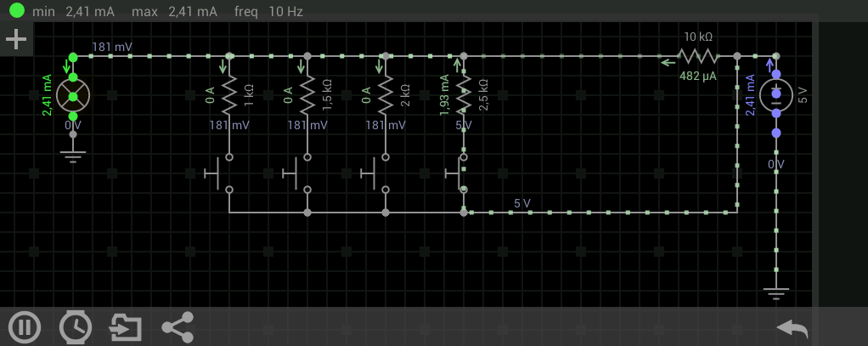The height and width of the screenshot is (346, 868).
Task: Click the export circuit icon
Action: click(x=126, y=326)
